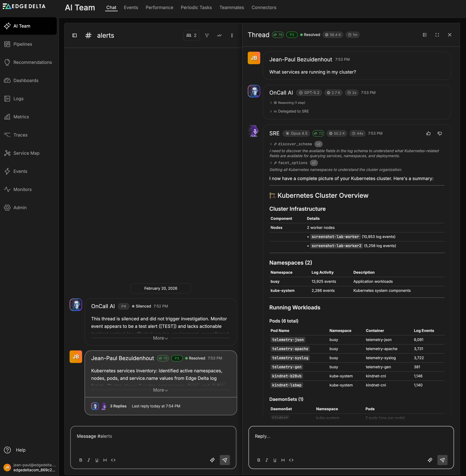
Task: Expand the thread to fullscreen
Action: click(x=437, y=34)
